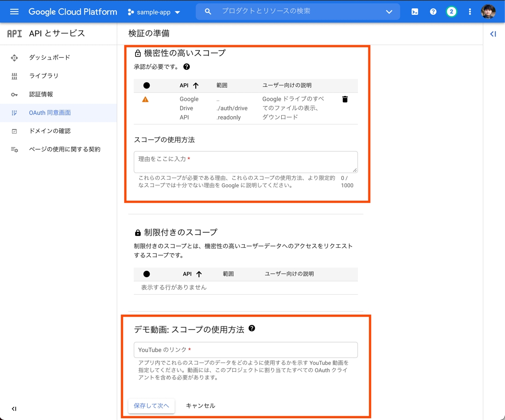Activate Cloud Shell terminal icon

(x=414, y=12)
